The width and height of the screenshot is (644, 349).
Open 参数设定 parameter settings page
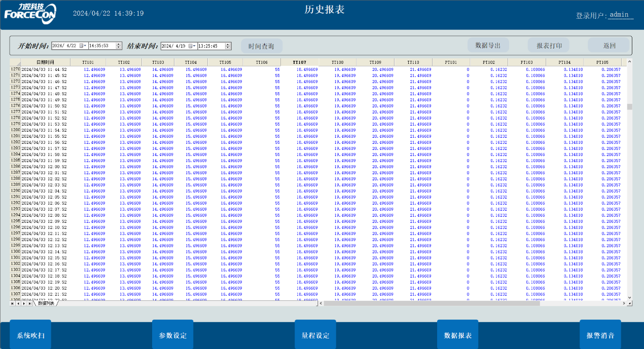pyautogui.click(x=173, y=335)
